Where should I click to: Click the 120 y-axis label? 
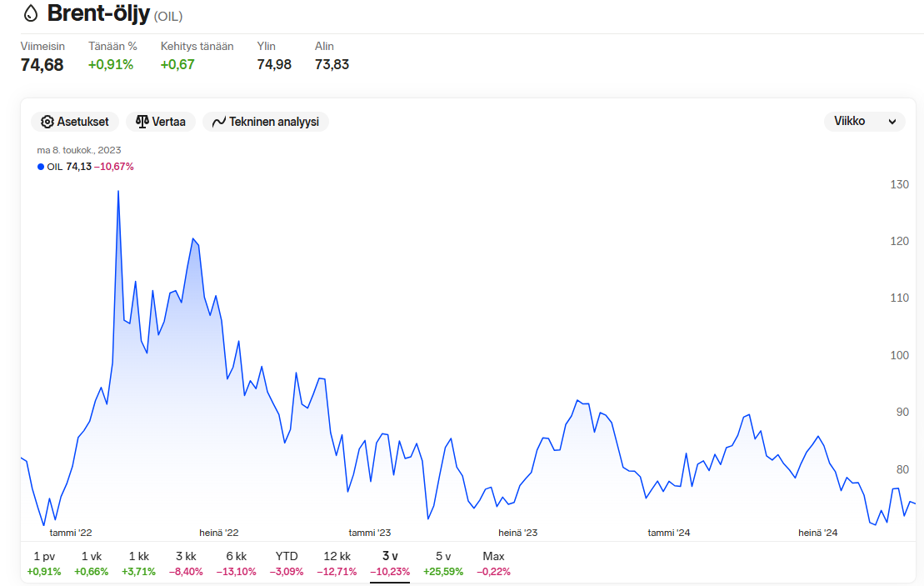pyautogui.click(x=899, y=241)
